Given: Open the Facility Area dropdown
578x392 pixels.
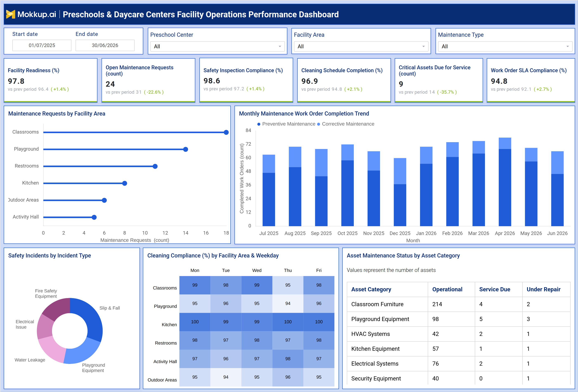Looking at the screenshot, I should (x=361, y=46).
